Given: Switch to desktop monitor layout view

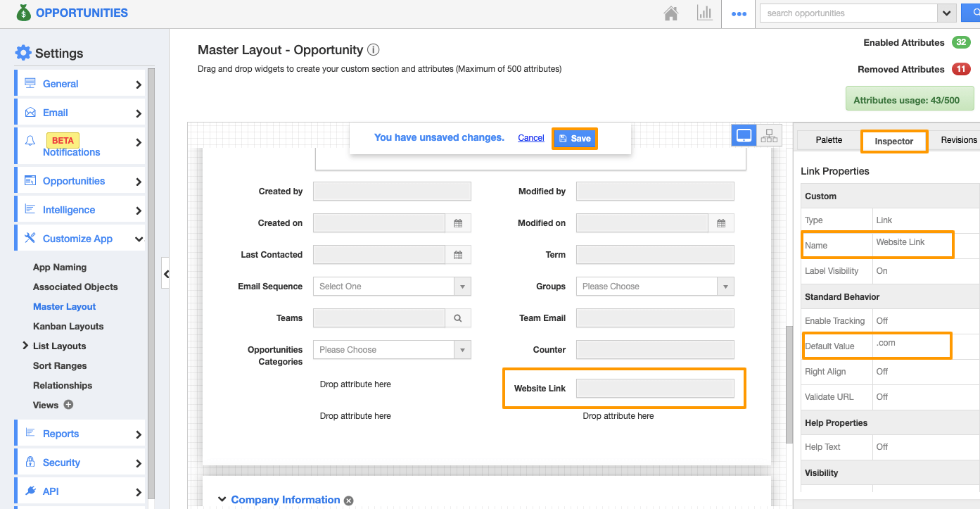Looking at the screenshot, I should (744, 136).
